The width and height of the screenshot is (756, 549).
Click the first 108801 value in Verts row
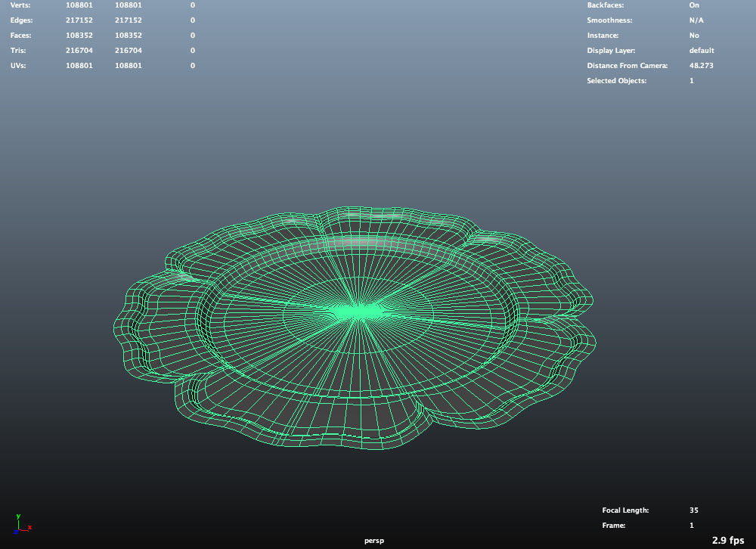click(79, 5)
